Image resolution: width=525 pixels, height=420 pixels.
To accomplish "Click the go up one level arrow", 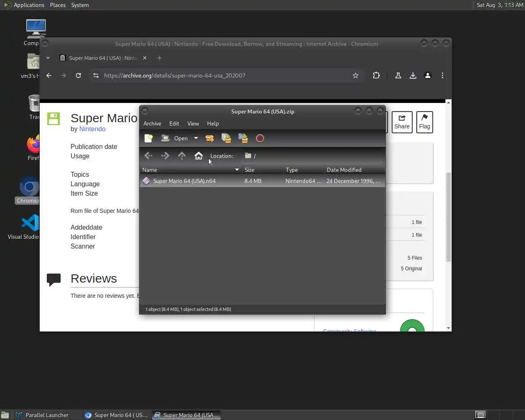I will [182, 156].
